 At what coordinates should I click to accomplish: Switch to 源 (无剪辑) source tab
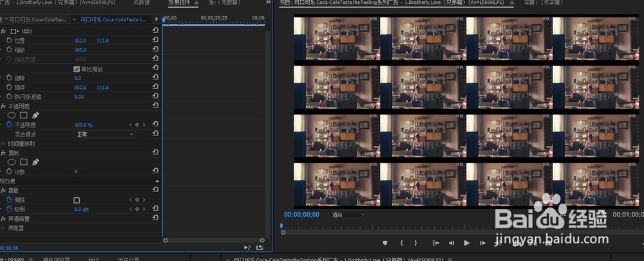224,3
